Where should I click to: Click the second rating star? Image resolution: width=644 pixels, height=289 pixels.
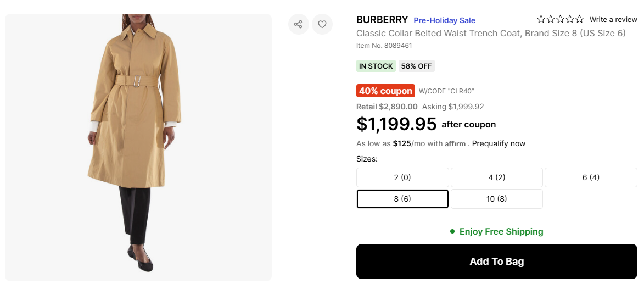pos(551,19)
